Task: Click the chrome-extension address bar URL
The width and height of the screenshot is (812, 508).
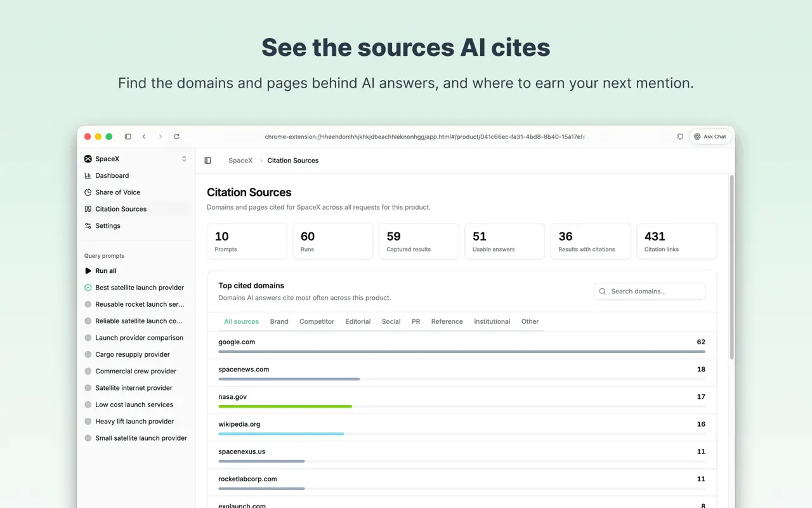Action: (424, 137)
